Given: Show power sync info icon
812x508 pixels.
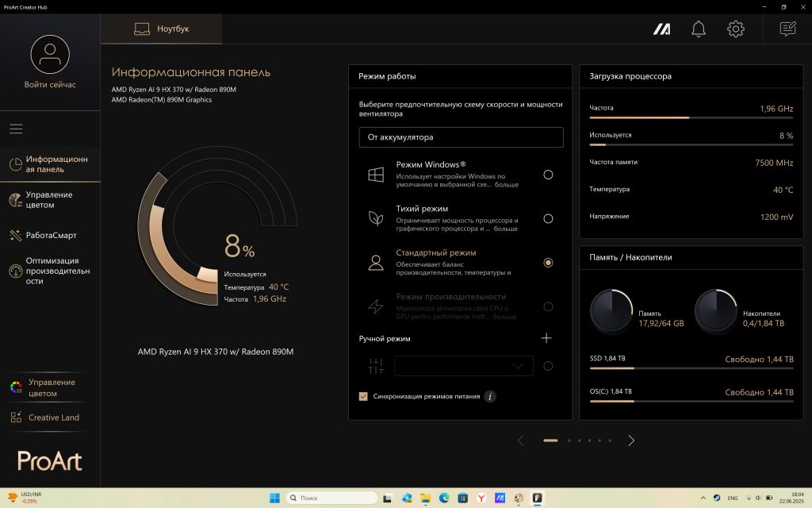Looking at the screenshot, I should [490, 397].
